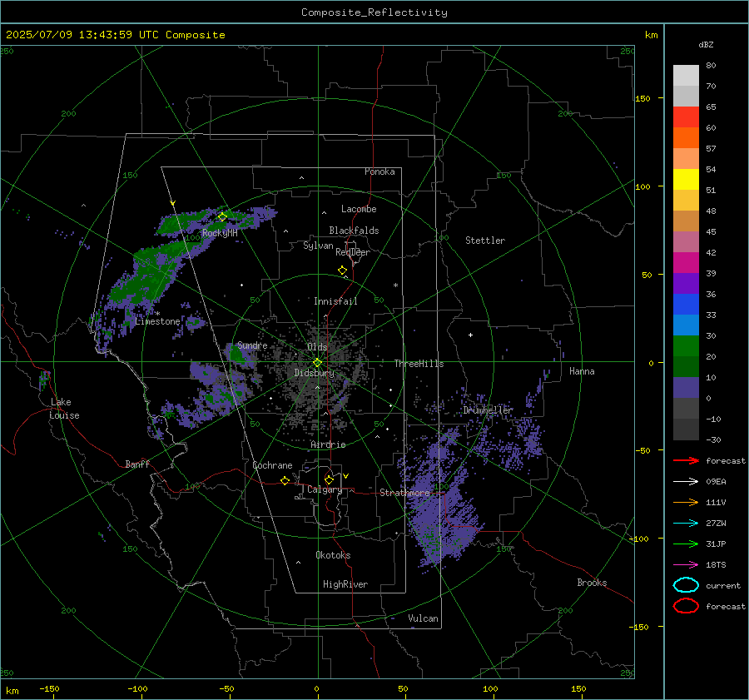
Task: Click the Sylvan label
Action: point(318,246)
